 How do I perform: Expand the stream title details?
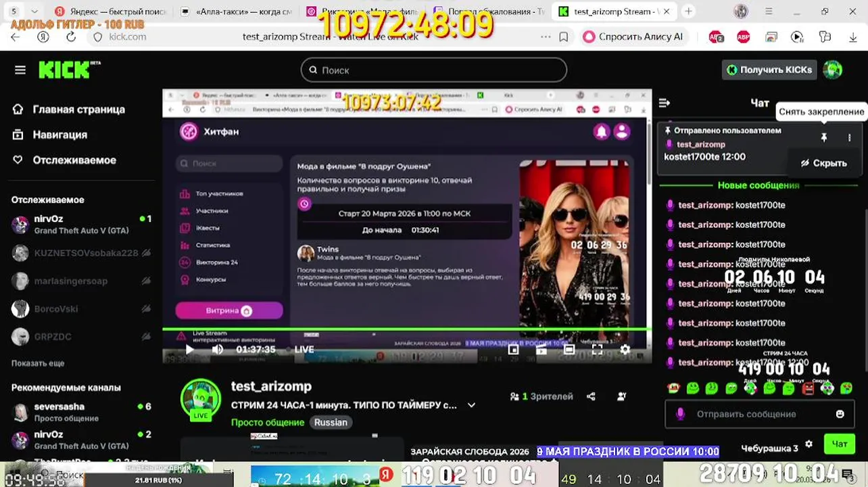point(471,405)
